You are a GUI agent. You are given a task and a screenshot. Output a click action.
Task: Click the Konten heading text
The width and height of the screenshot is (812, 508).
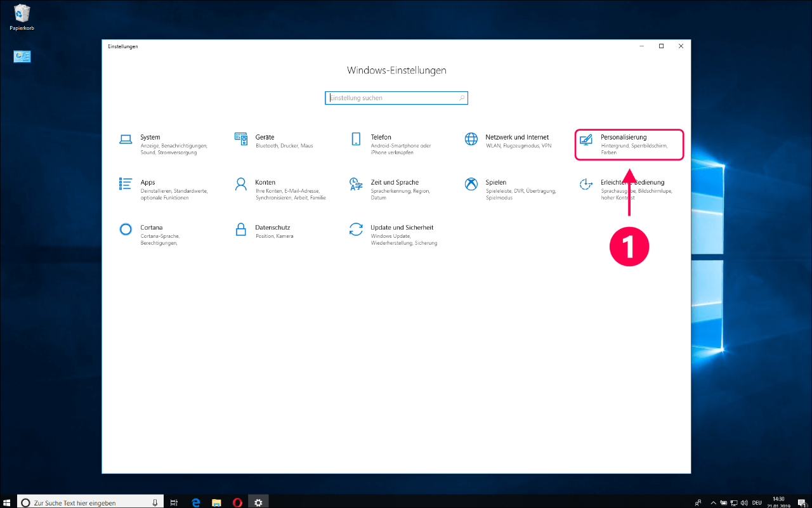click(x=265, y=182)
